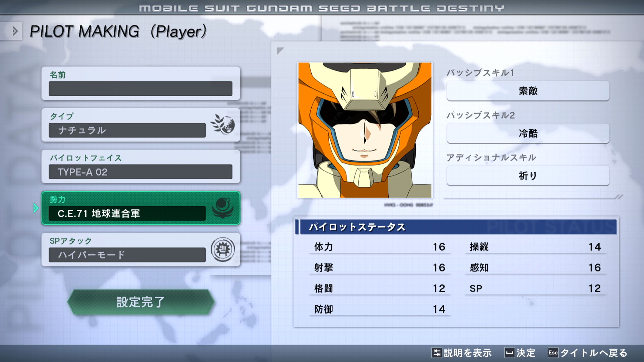644x362 pixels.
Task: Click the description toggle key icon
Action: [x=436, y=353]
